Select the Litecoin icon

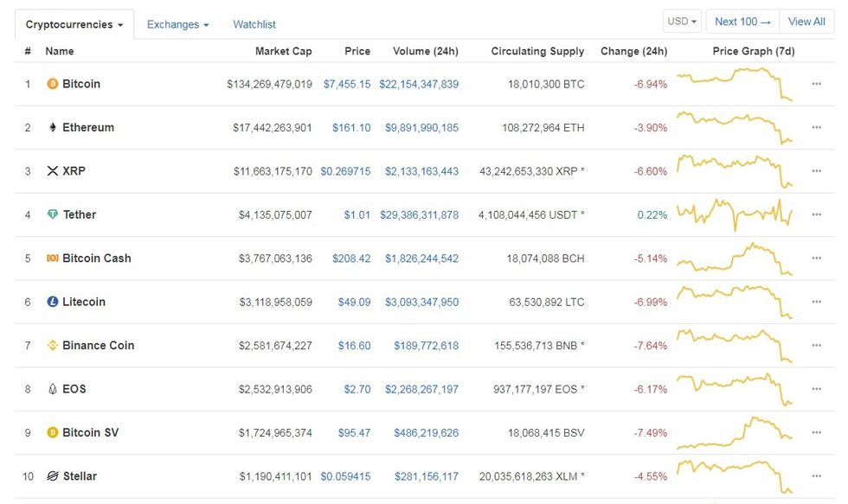pyautogui.click(x=52, y=302)
